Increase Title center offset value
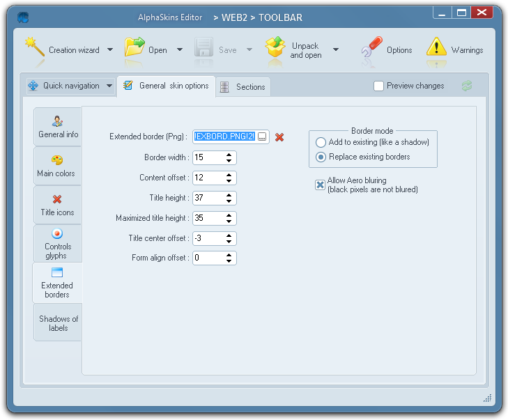The height and width of the screenshot is (420, 508). (x=229, y=235)
